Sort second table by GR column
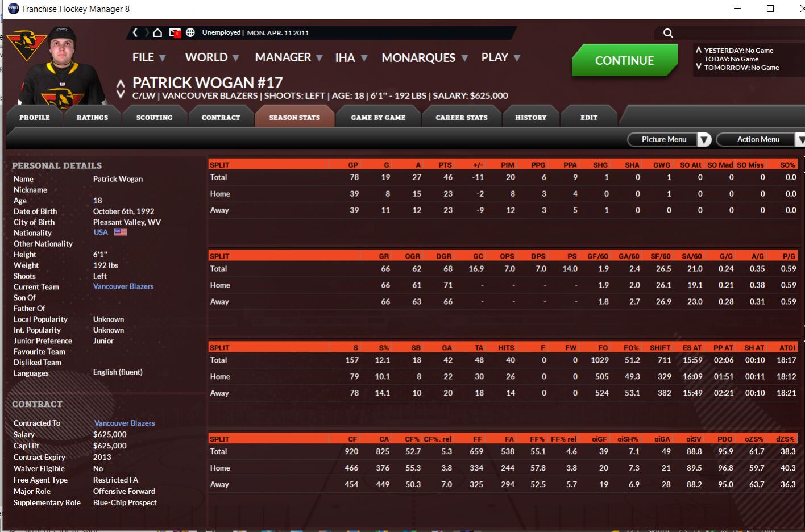This screenshot has width=805, height=532. coord(384,256)
